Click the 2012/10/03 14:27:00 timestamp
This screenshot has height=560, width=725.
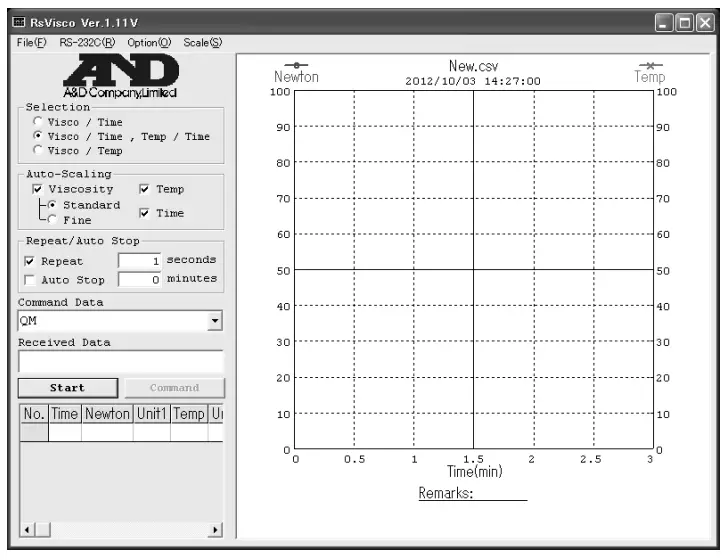473,81
